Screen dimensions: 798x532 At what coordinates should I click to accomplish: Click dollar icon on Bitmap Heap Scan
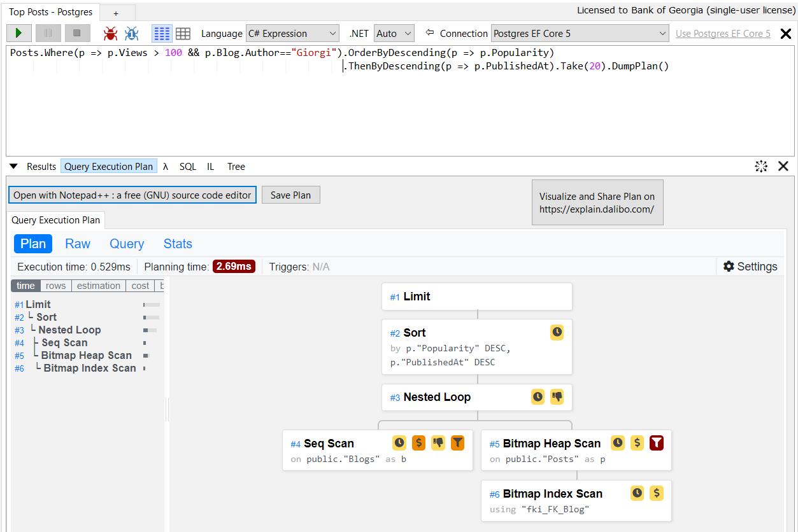pyautogui.click(x=638, y=443)
